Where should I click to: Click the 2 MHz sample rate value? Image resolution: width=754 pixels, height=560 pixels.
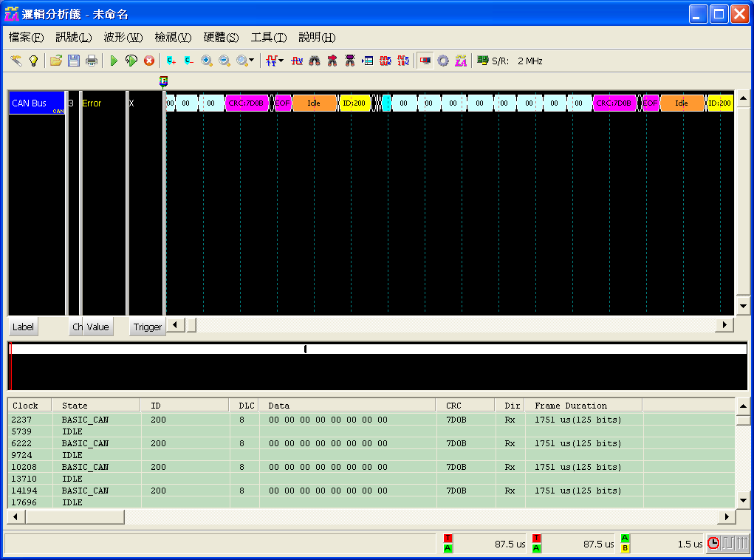530,61
